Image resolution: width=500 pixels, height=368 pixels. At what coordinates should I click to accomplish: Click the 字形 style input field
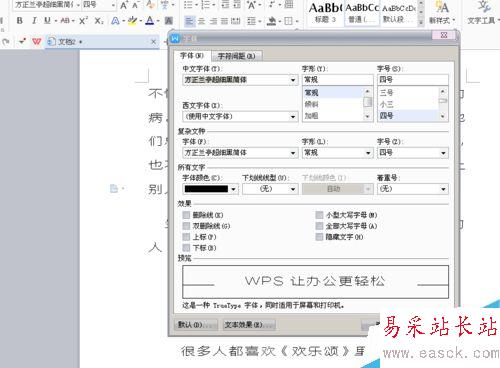(337, 80)
